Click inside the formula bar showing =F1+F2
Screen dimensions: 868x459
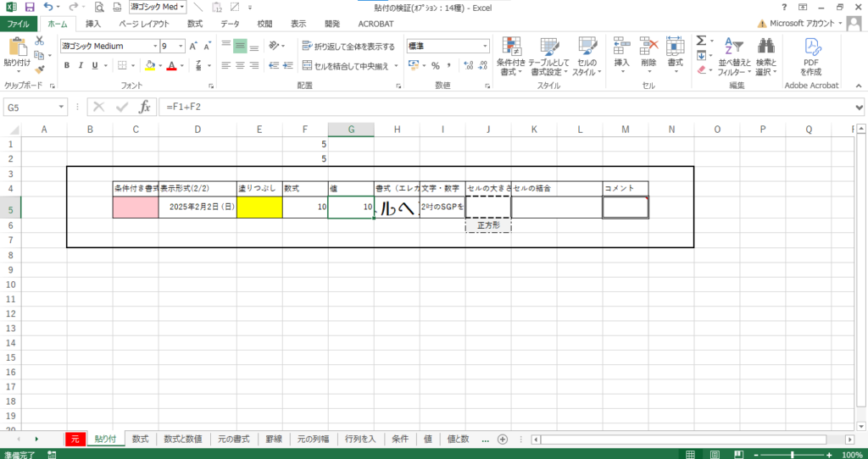tap(509, 107)
